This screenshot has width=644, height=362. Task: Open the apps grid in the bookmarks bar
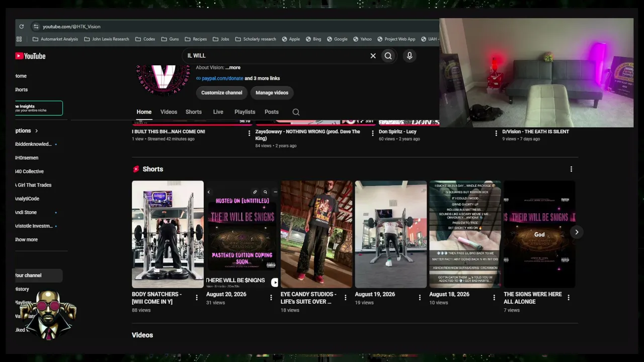(x=19, y=39)
